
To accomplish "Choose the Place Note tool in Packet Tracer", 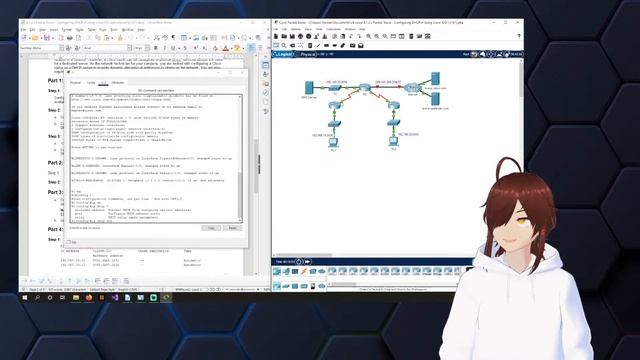I will click(x=310, y=45).
